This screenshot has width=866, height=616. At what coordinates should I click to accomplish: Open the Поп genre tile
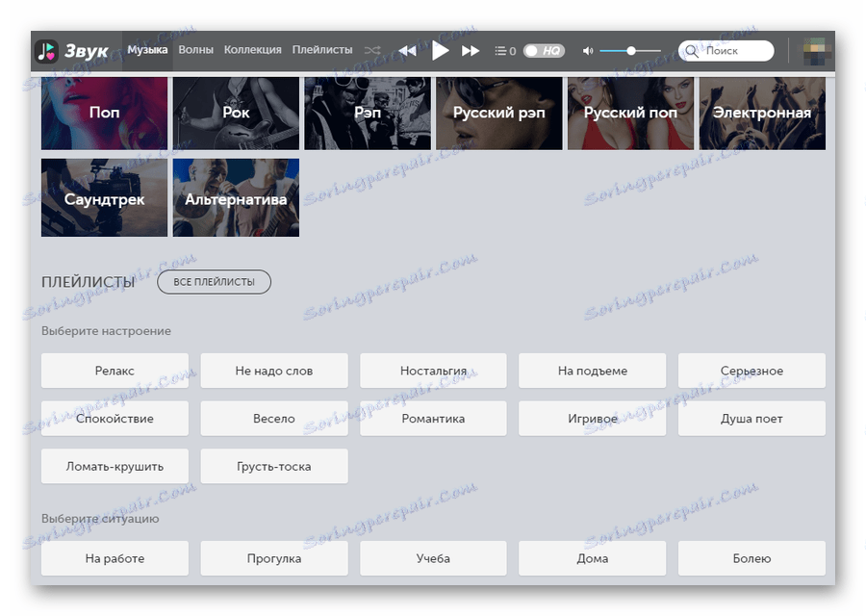point(104,114)
